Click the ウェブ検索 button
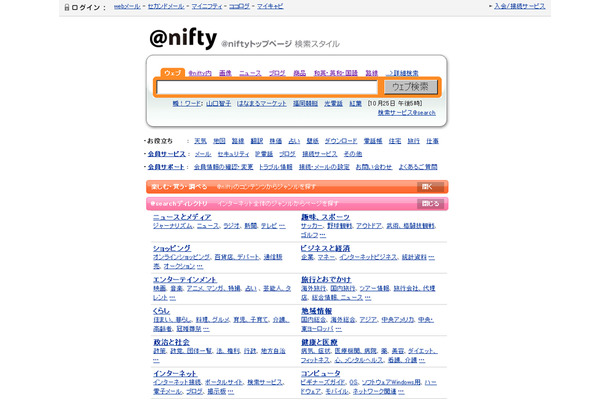 click(x=410, y=87)
